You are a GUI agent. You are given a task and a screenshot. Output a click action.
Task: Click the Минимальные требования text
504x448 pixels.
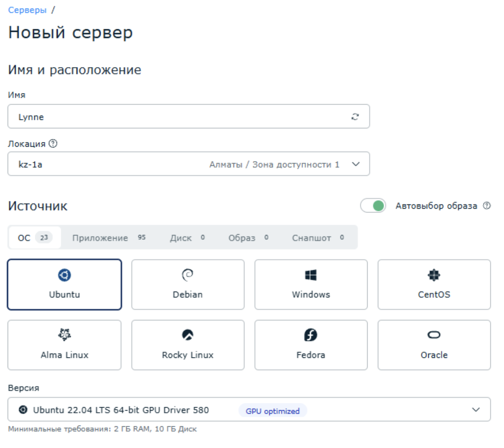[102, 429]
